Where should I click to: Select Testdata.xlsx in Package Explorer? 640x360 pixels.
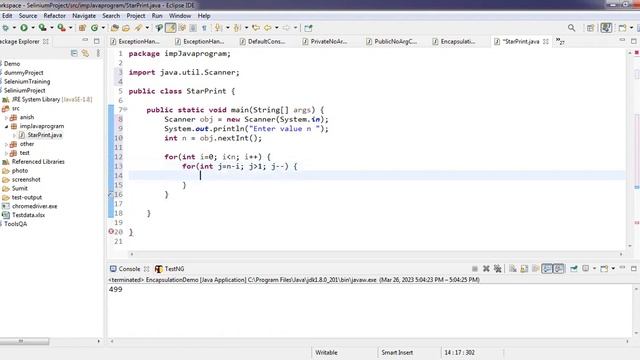point(24,215)
